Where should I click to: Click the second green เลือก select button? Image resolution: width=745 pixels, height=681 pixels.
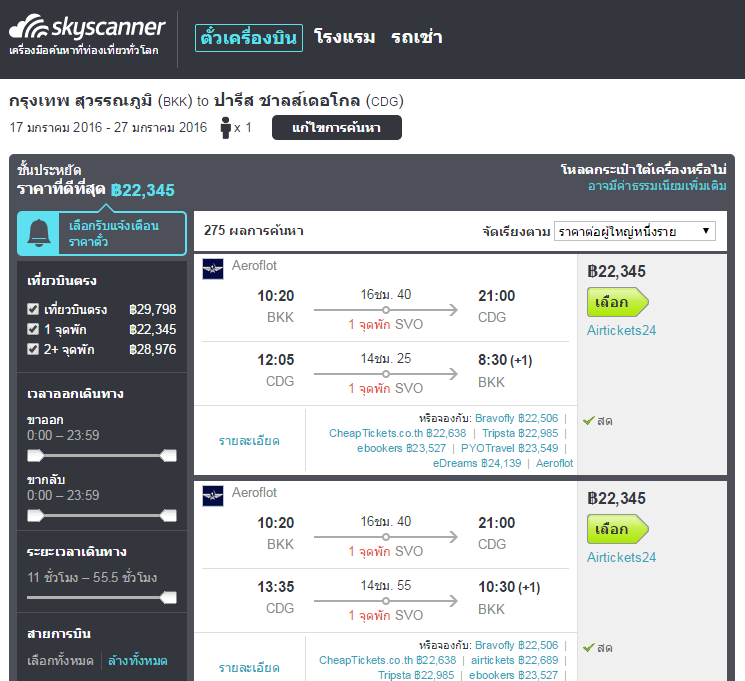tap(617, 529)
